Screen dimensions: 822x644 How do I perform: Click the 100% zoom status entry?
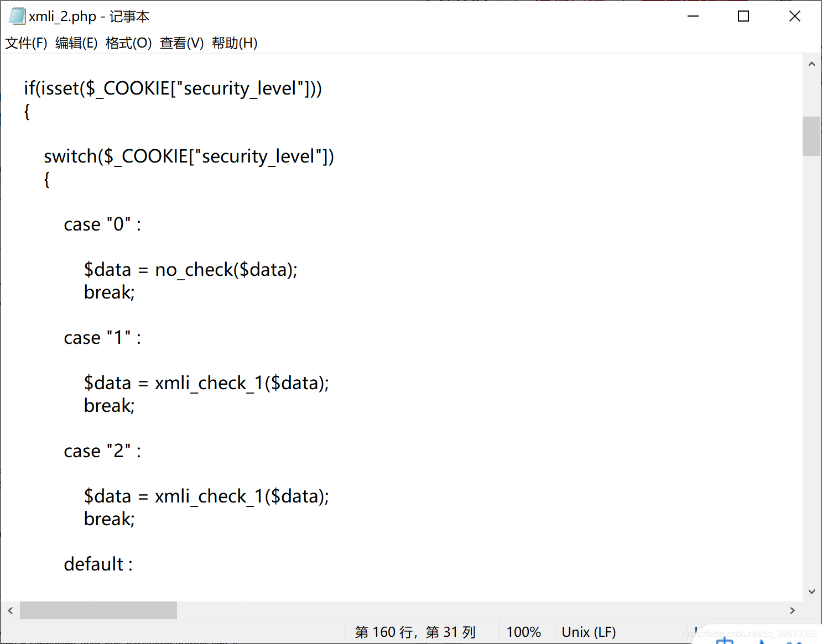[x=523, y=632]
